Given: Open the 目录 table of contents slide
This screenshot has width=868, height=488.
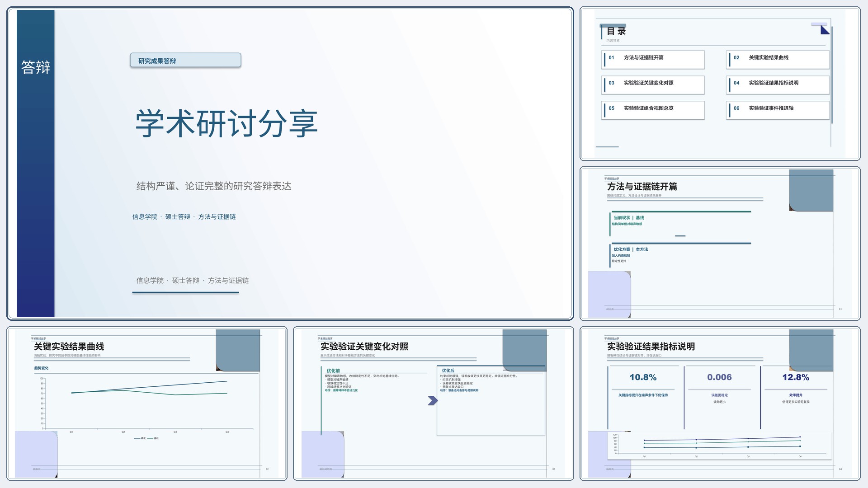Looking at the screenshot, I should [x=720, y=84].
